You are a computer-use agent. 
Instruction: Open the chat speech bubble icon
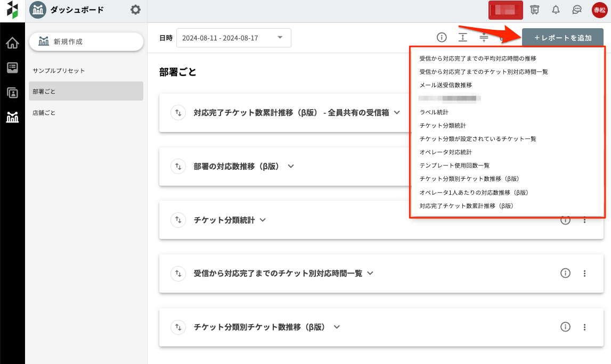pos(577,10)
